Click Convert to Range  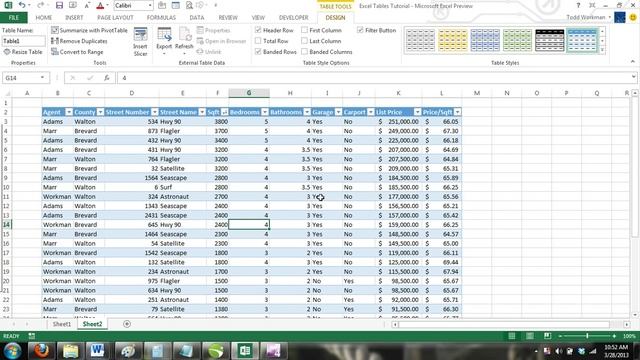[77, 52]
